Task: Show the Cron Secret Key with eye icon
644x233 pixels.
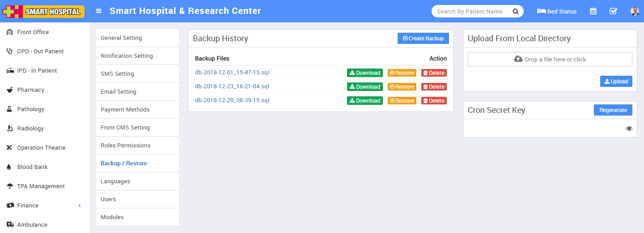Action: [x=629, y=129]
